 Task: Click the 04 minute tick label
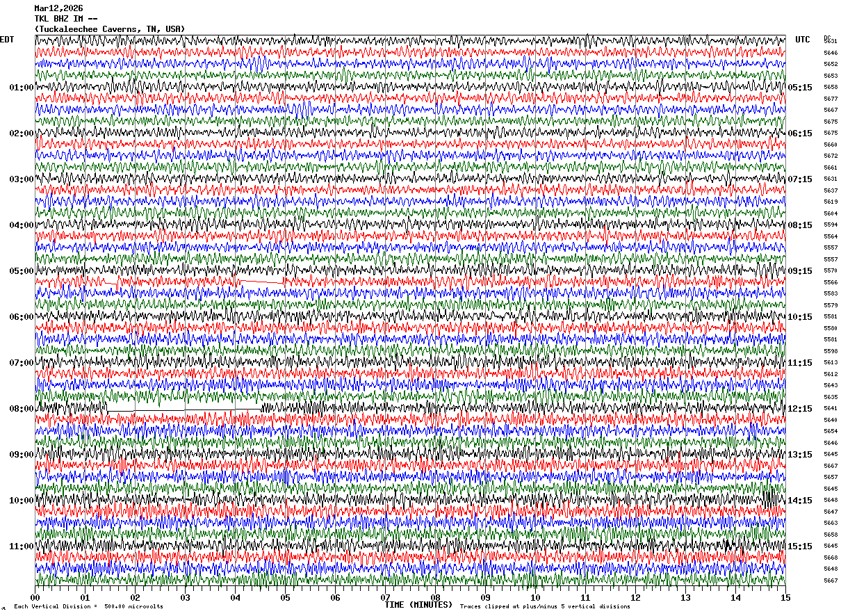[236, 597]
